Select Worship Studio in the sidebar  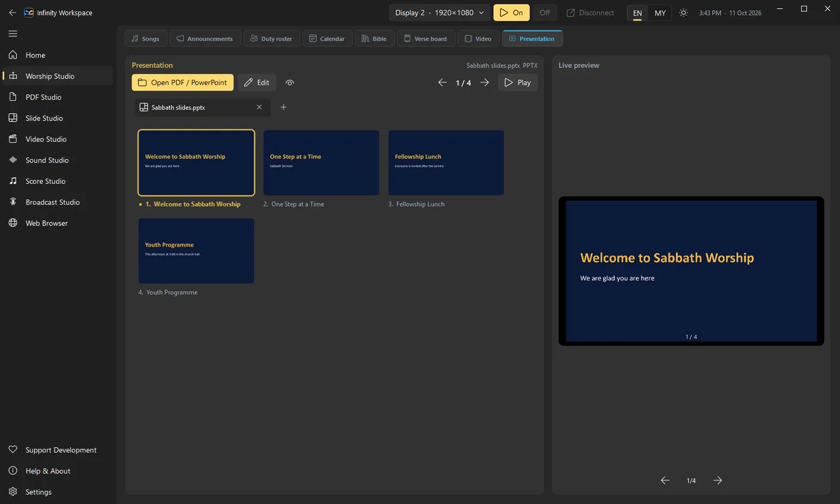pos(58,76)
